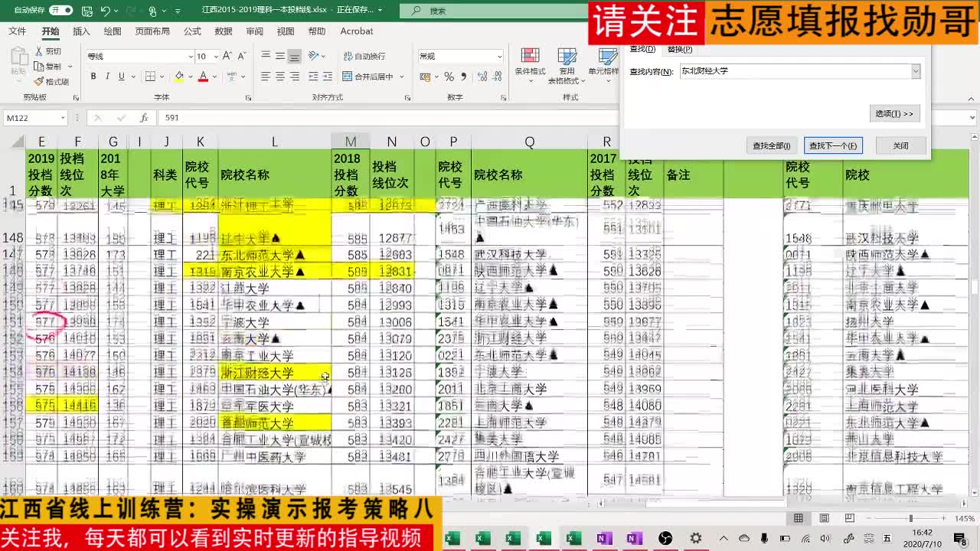980x551 pixels.
Task: Switch to Page Break Preview
Action: click(851, 518)
